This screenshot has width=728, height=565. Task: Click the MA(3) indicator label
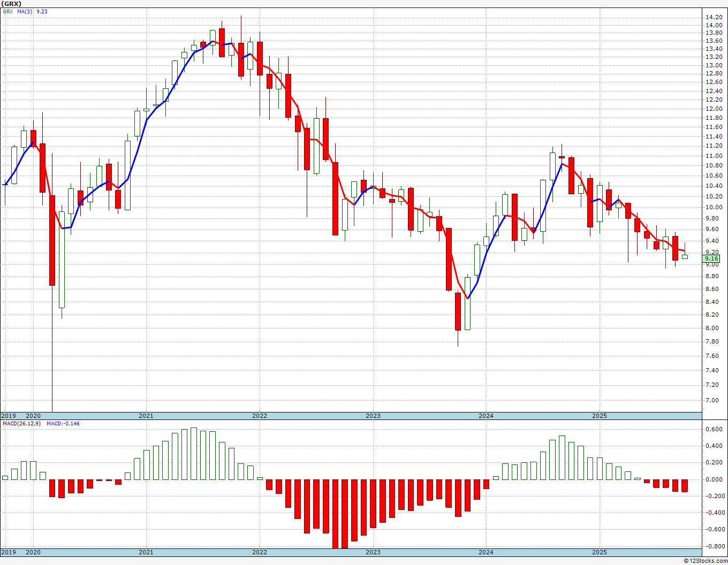(x=25, y=11)
